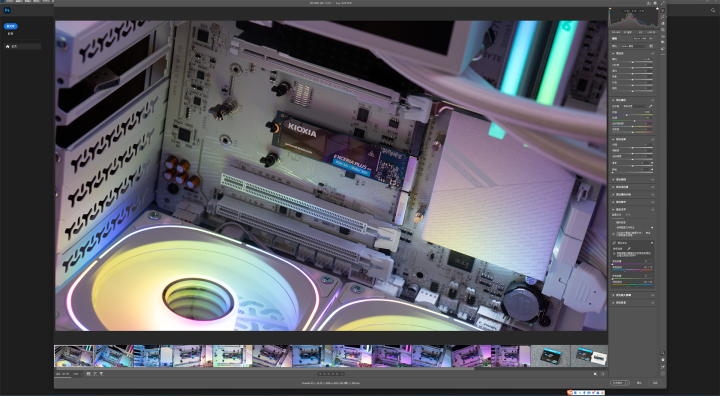720x396 pixels.
Task: Open the Presets panel icon
Action: 662,48
